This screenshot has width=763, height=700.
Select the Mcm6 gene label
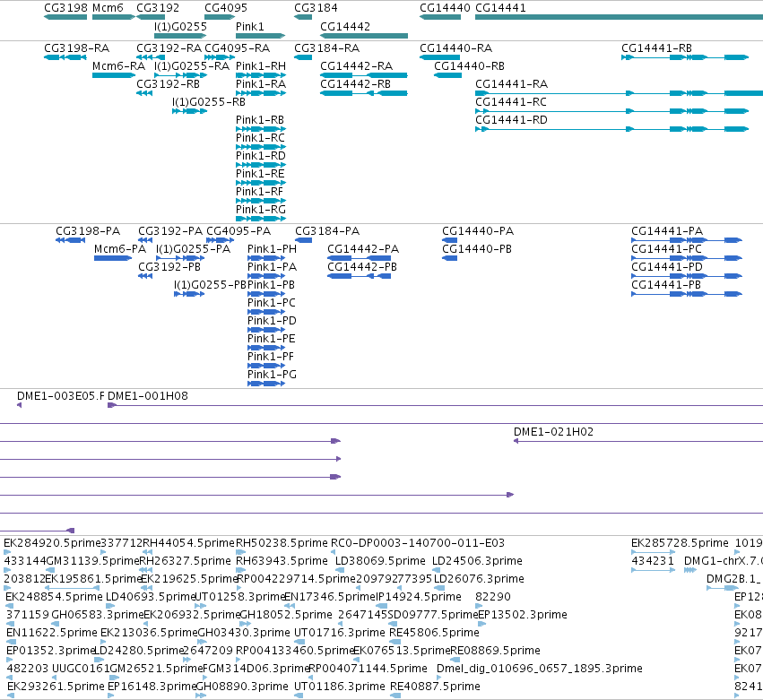[x=108, y=8]
